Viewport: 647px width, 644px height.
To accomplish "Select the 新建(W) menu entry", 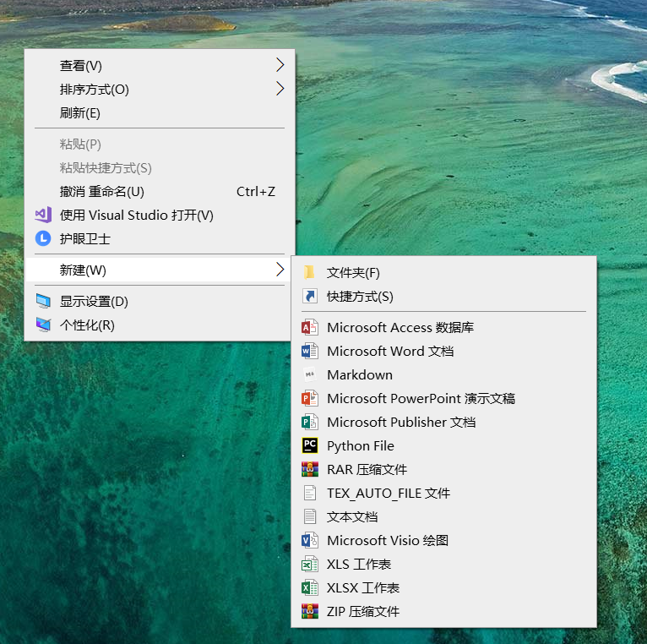I will pyautogui.click(x=160, y=270).
